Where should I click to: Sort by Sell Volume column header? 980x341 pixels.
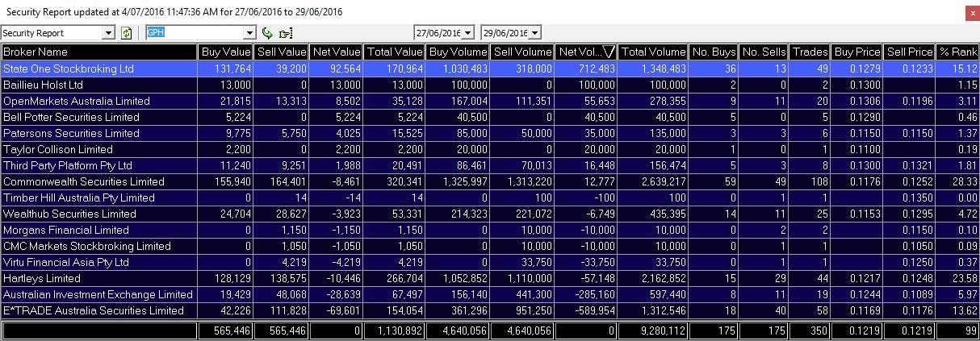522,52
